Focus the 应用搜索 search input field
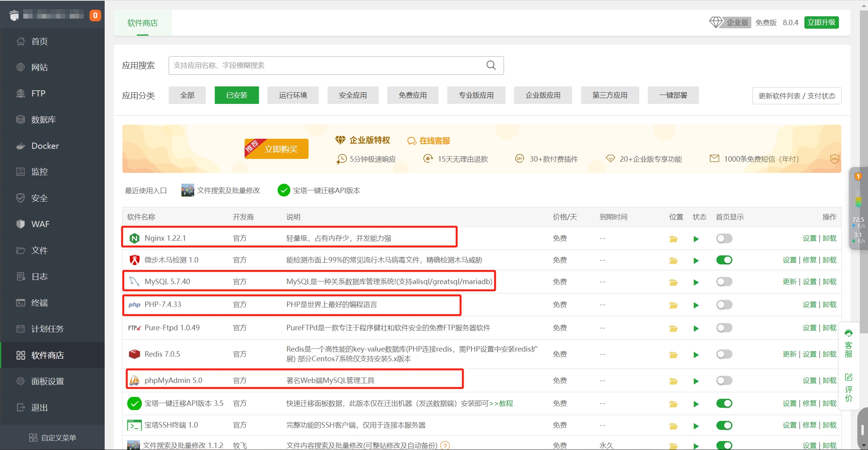This screenshot has width=868, height=450. [336, 65]
